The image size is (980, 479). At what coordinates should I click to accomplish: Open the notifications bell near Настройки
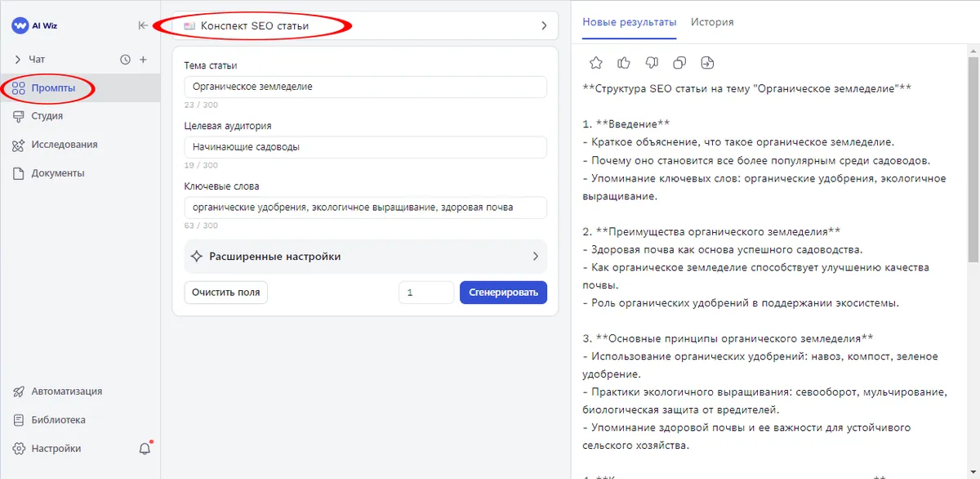(144, 448)
